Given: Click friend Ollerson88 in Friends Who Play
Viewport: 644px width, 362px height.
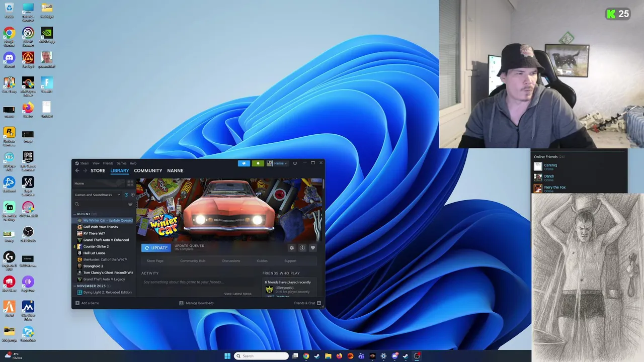Looking at the screenshot, I should (x=284, y=288).
